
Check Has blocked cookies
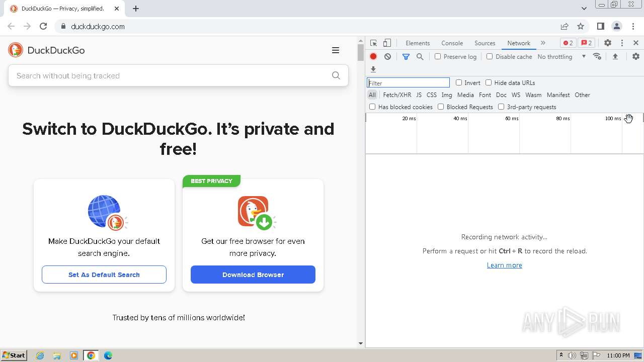[x=372, y=107]
